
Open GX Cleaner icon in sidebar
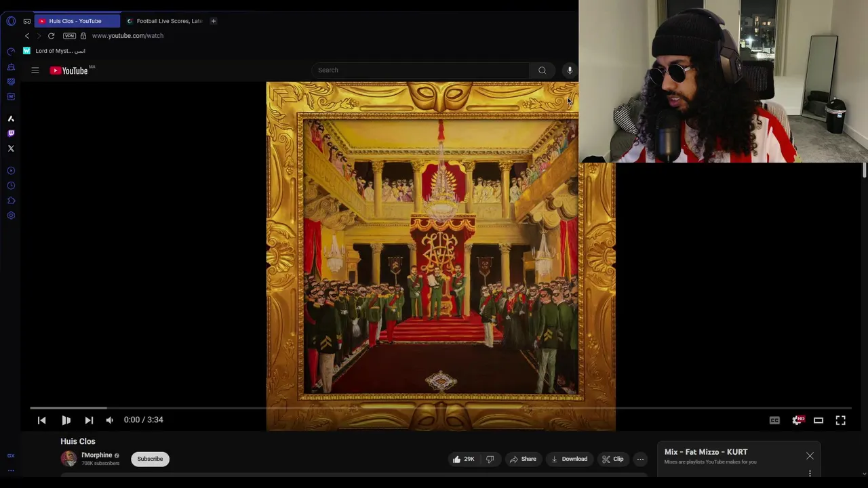[11, 67]
